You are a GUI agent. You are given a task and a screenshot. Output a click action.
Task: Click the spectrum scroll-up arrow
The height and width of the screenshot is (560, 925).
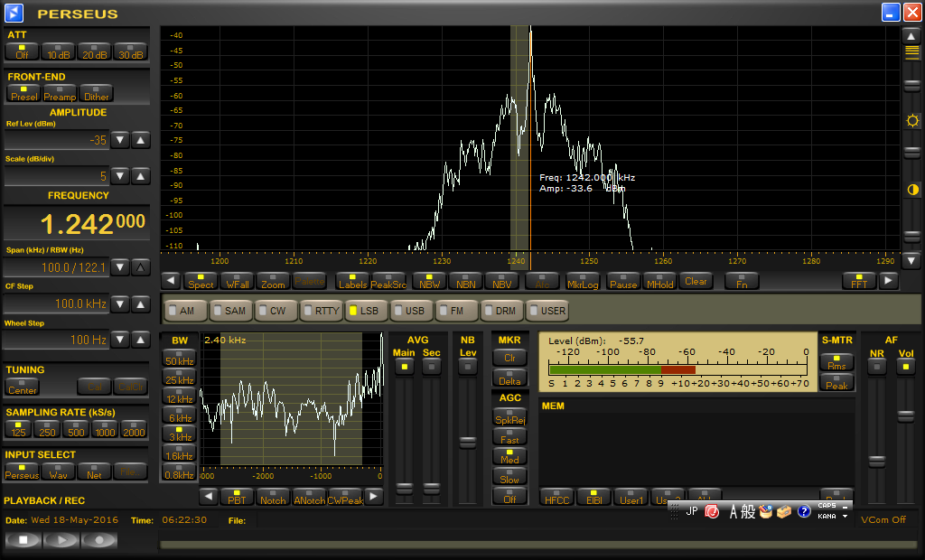pos(911,36)
